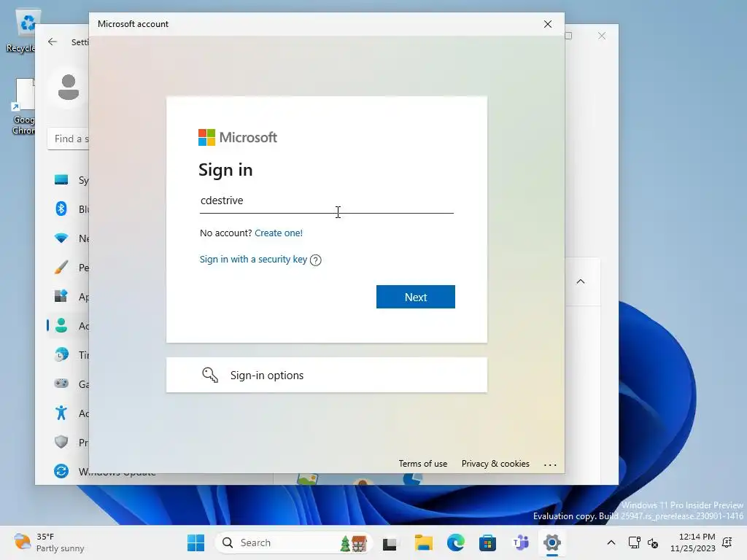This screenshot has height=560, width=747.
Task: Open the security key help question mark icon
Action: tap(315, 260)
